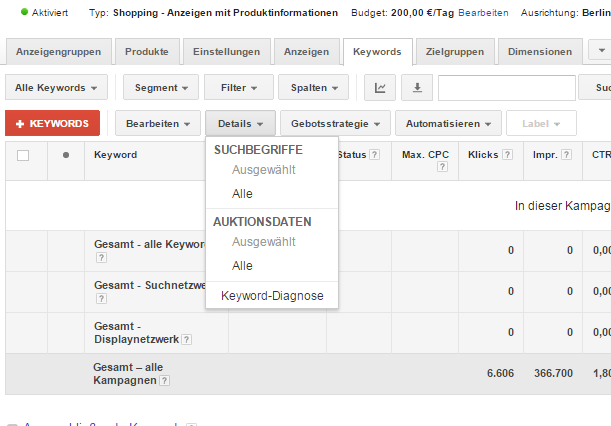
Task: Click help icon under Gesamt - alle Keywords
Action: (x=101, y=258)
